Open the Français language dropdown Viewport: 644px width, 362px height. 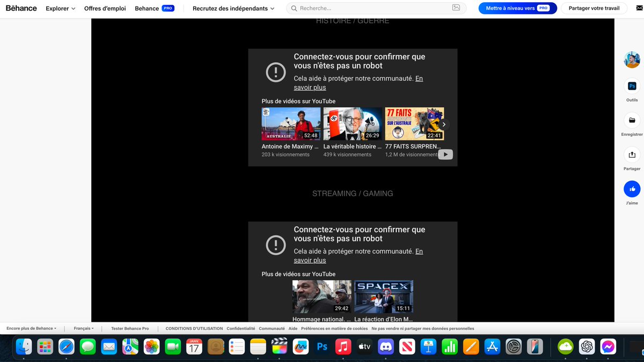pyautogui.click(x=84, y=328)
